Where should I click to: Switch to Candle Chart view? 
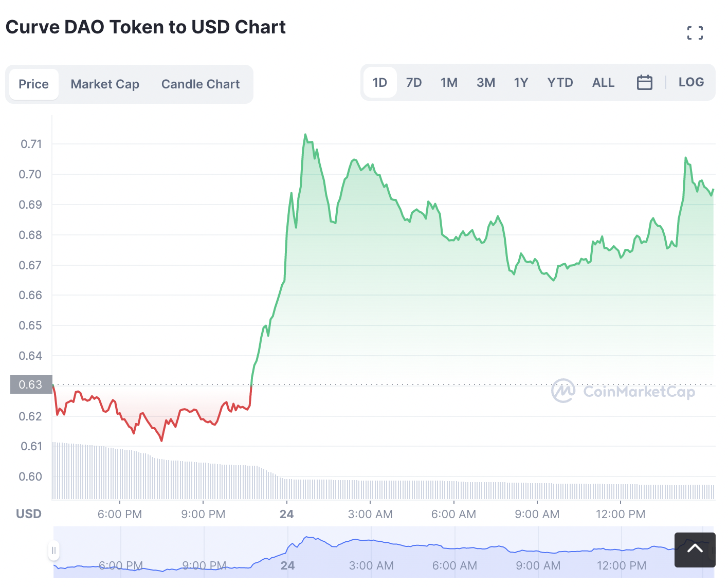click(x=201, y=84)
